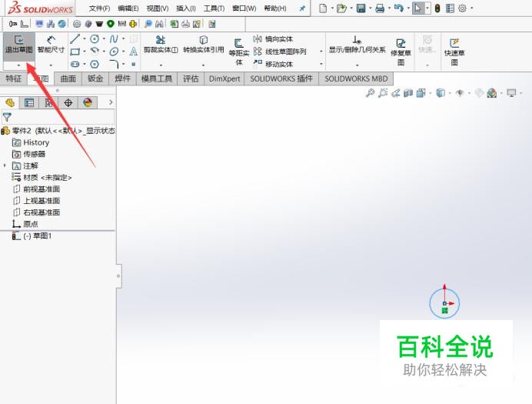This screenshot has height=404, width=532.
Task: Click Rapid Sketch (快速草图)
Action: (454, 52)
